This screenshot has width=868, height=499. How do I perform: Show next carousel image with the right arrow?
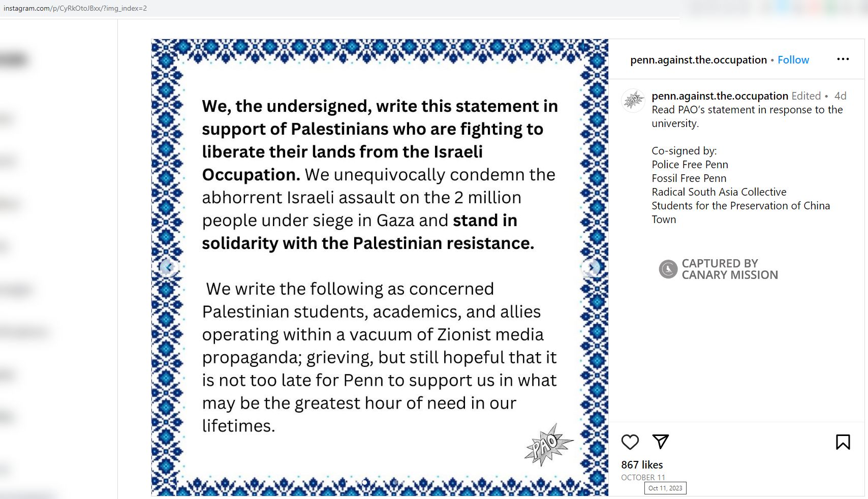pyautogui.click(x=592, y=267)
